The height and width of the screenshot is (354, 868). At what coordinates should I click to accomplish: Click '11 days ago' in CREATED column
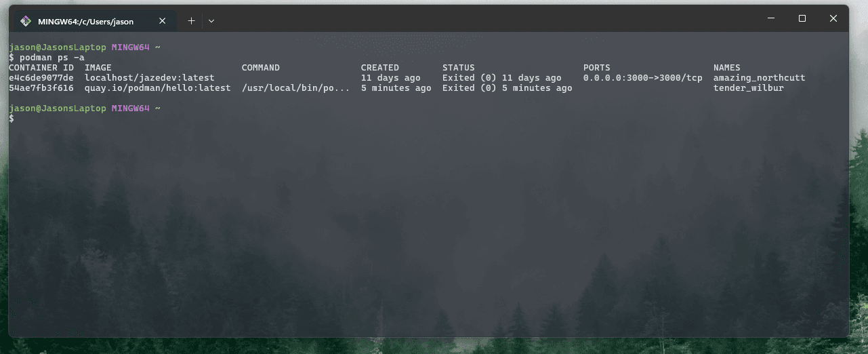click(391, 78)
